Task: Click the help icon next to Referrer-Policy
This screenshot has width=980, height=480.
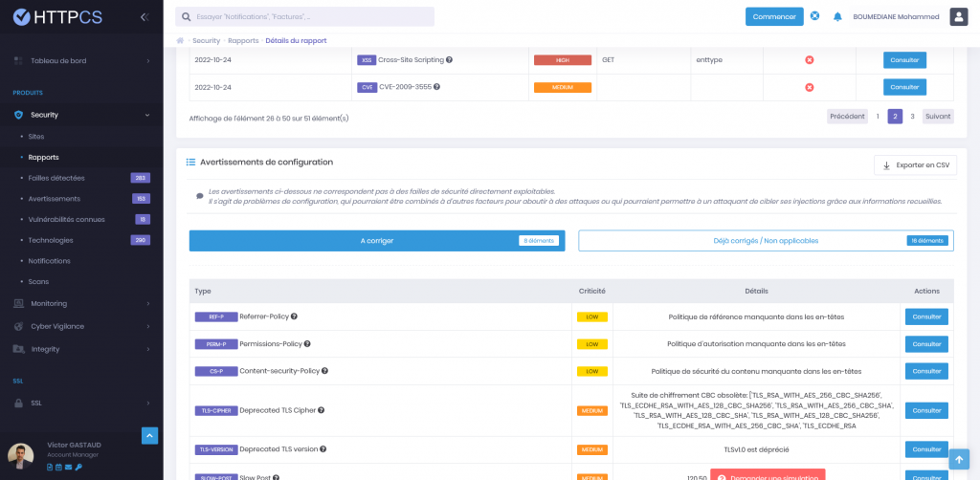Action: pyautogui.click(x=294, y=316)
